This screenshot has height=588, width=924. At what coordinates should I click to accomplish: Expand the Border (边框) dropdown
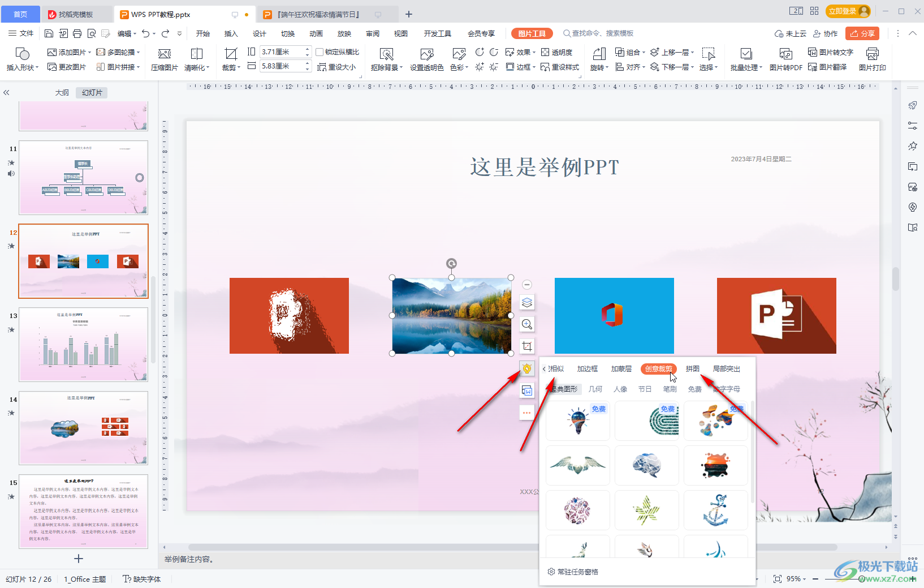[x=534, y=67]
